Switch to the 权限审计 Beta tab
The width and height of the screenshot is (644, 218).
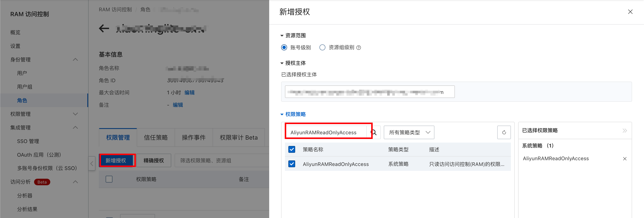point(239,137)
